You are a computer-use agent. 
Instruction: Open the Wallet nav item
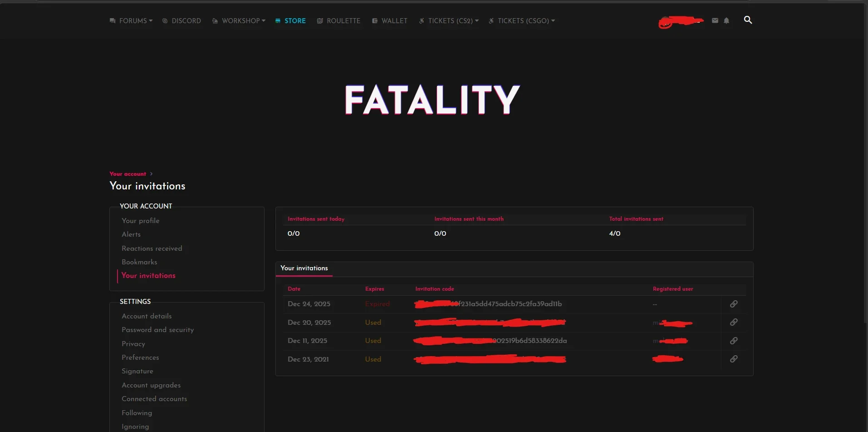[x=389, y=21]
